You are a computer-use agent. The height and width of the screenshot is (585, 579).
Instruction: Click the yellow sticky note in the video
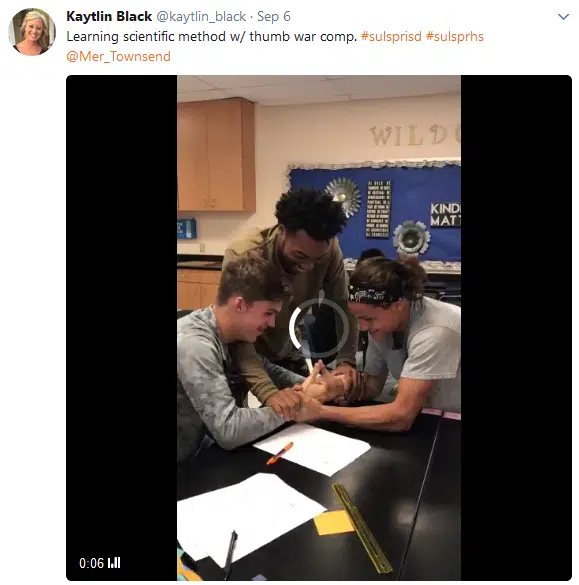coord(333,523)
